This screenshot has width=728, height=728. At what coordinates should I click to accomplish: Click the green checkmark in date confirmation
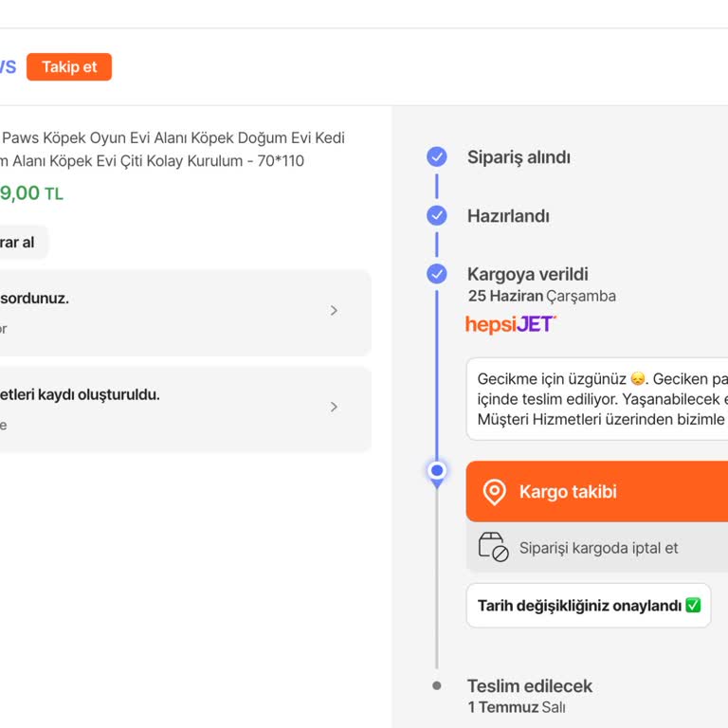coord(693,605)
